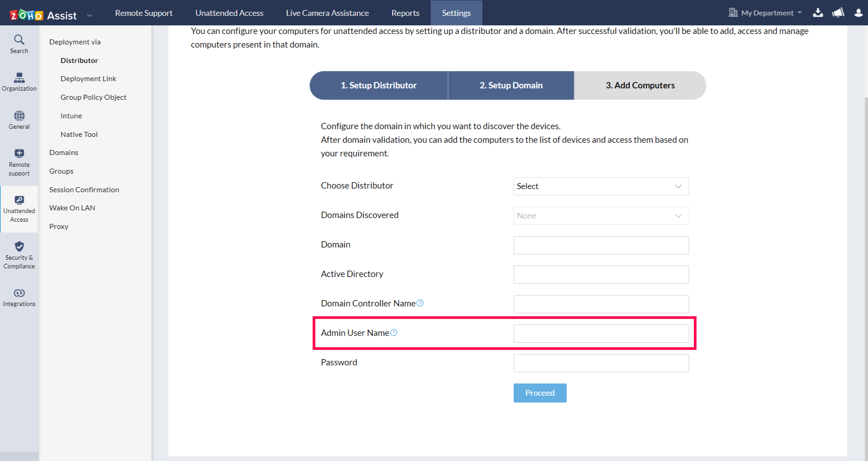
Task: Switch to the Reports tab
Action: [x=405, y=13]
